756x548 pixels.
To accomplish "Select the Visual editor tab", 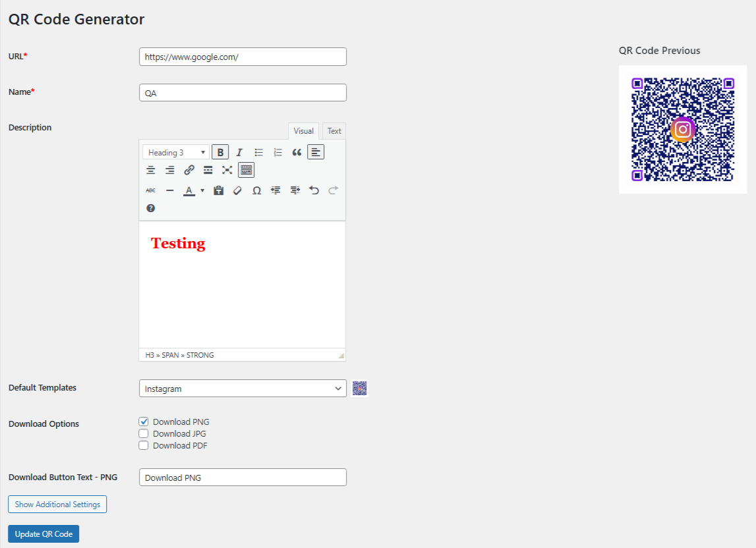I will 304,131.
